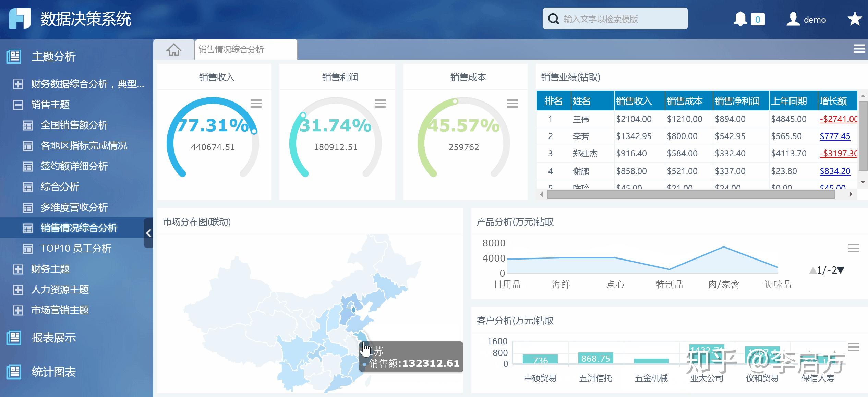Click the demo user avatar icon

pyautogui.click(x=793, y=19)
